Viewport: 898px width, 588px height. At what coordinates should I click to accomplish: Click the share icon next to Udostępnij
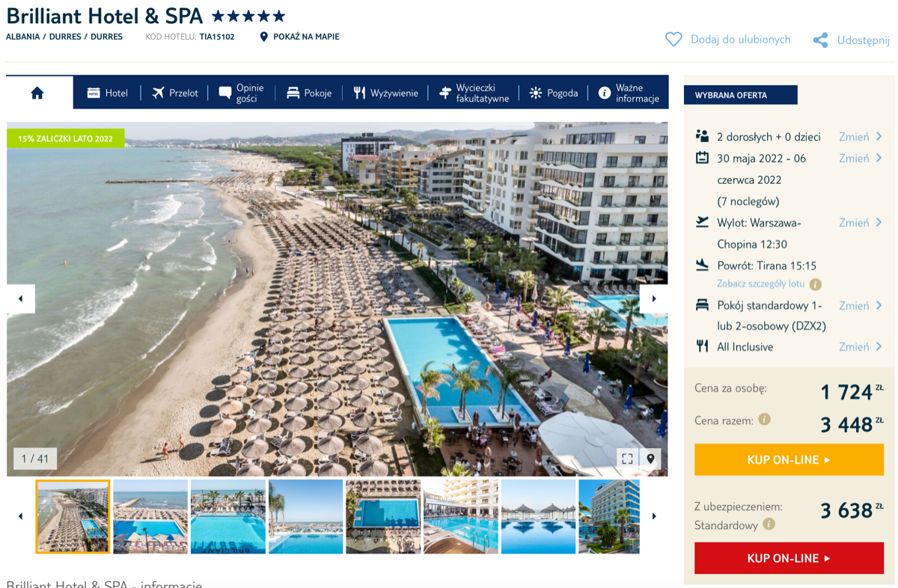(821, 40)
